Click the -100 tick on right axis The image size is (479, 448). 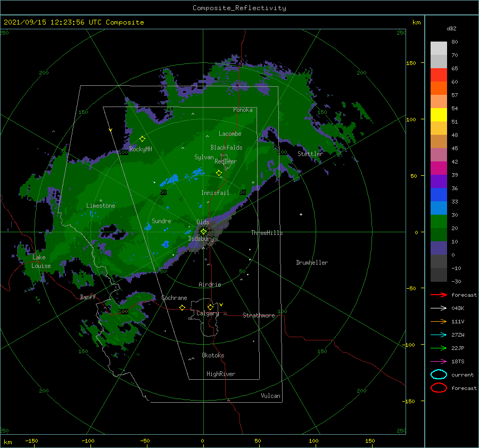tap(408, 345)
